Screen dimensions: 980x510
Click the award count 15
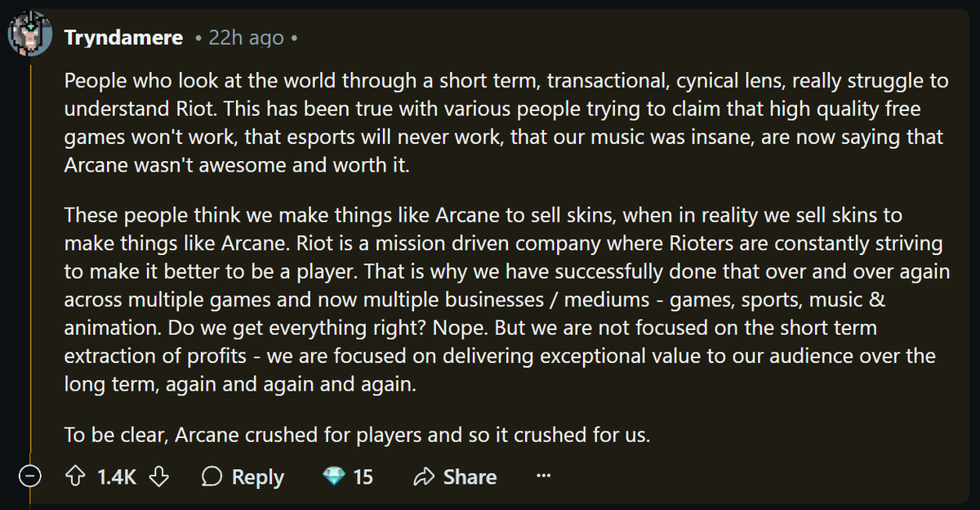(x=363, y=476)
